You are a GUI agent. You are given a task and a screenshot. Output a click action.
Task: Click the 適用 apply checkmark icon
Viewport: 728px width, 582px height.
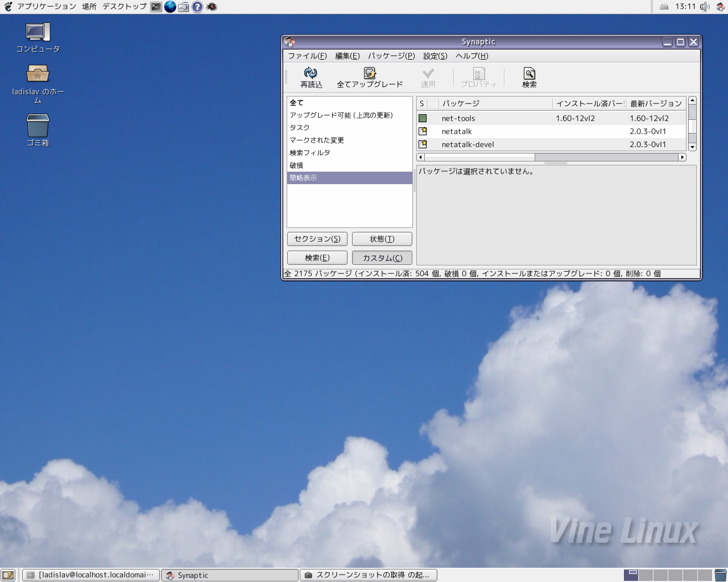(x=428, y=73)
